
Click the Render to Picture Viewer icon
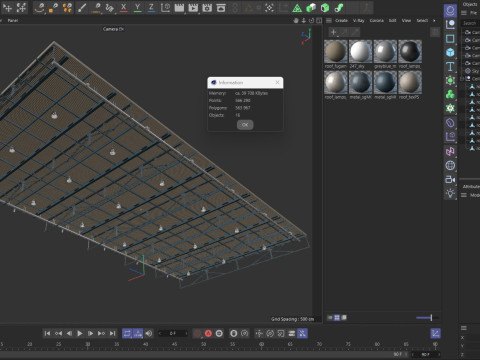[193, 8]
